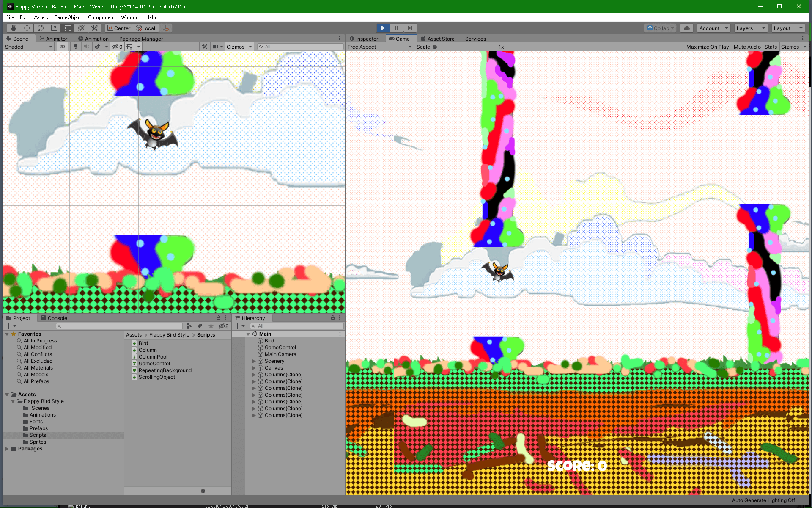
Task: Toggle 2D mode in Scene view
Action: pyautogui.click(x=62, y=47)
